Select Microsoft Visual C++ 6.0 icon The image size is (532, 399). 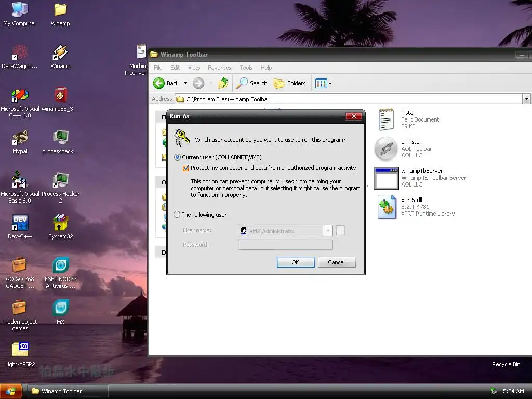click(20, 103)
